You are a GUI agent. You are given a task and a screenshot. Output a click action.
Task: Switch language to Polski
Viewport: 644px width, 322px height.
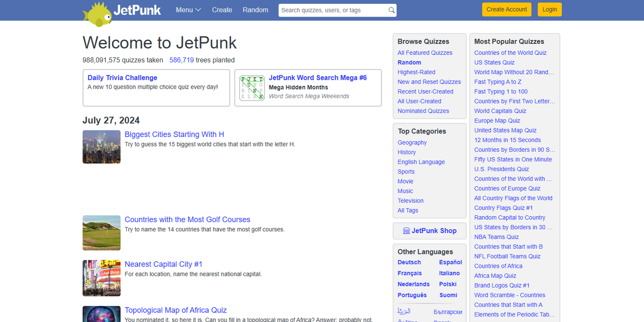[448, 284]
